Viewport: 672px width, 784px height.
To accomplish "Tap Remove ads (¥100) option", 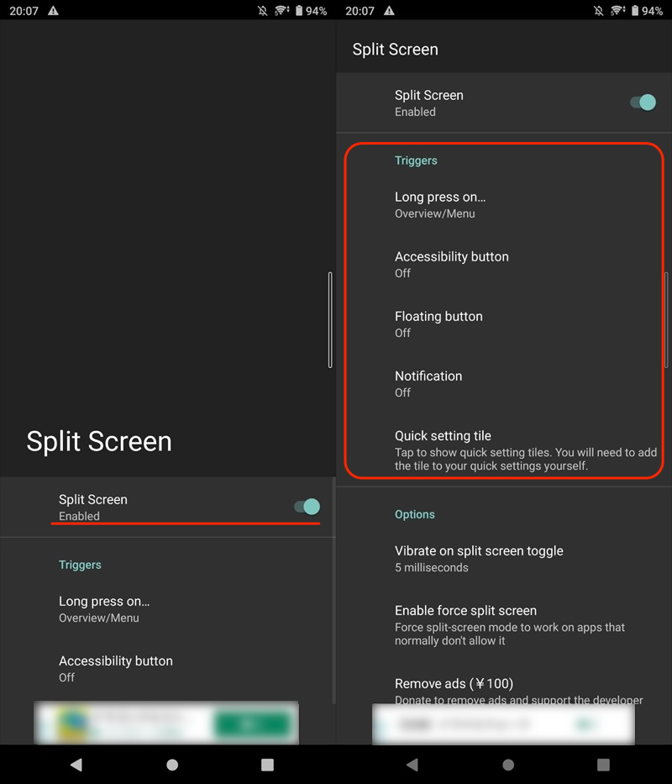I will [504, 689].
